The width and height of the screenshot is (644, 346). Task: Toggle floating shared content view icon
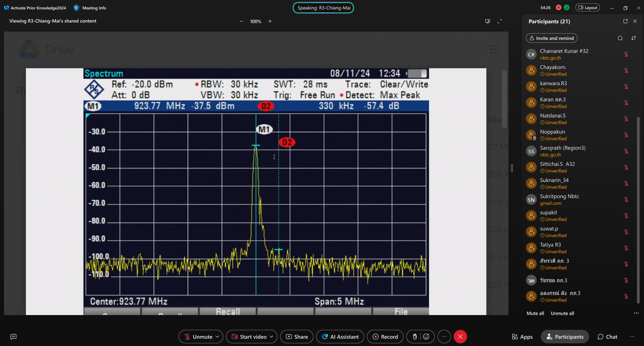[488, 21]
